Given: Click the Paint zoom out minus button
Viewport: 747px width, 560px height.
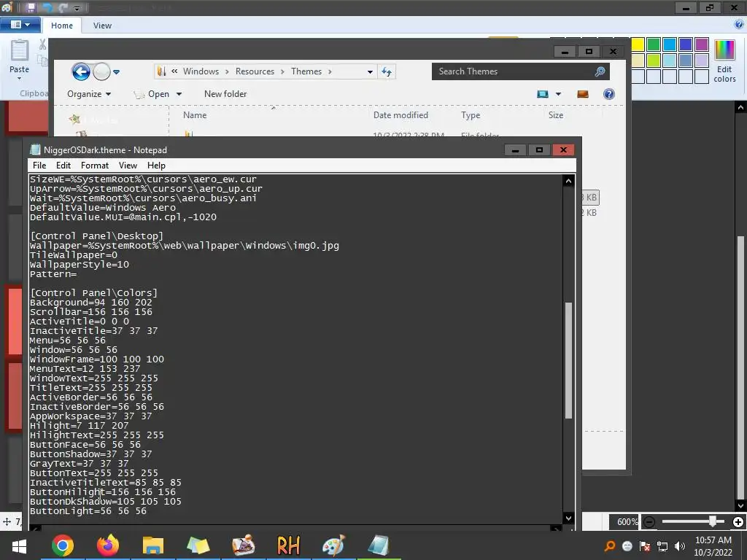Looking at the screenshot, I should point(649,522).
